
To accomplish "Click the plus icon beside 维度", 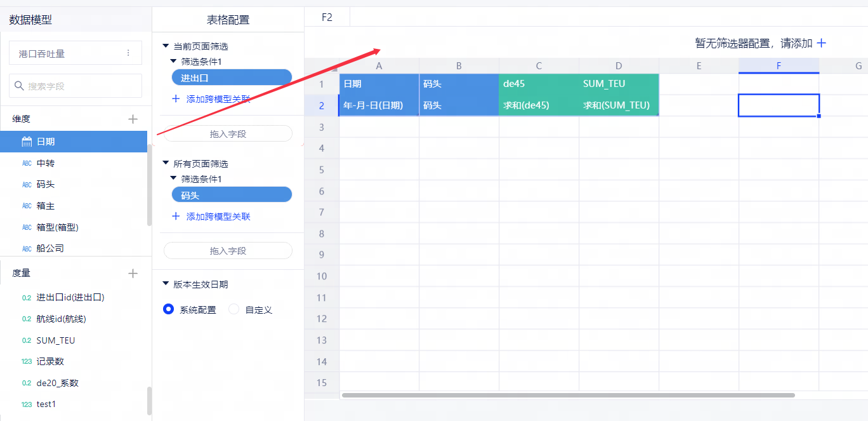I will point(133,119).
